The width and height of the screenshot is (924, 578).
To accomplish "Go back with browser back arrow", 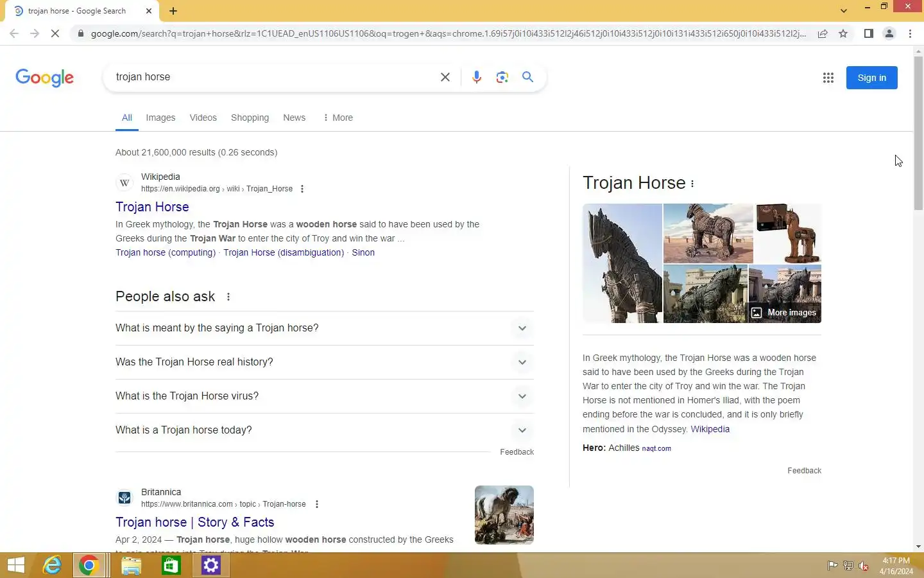I will point(14,33).
